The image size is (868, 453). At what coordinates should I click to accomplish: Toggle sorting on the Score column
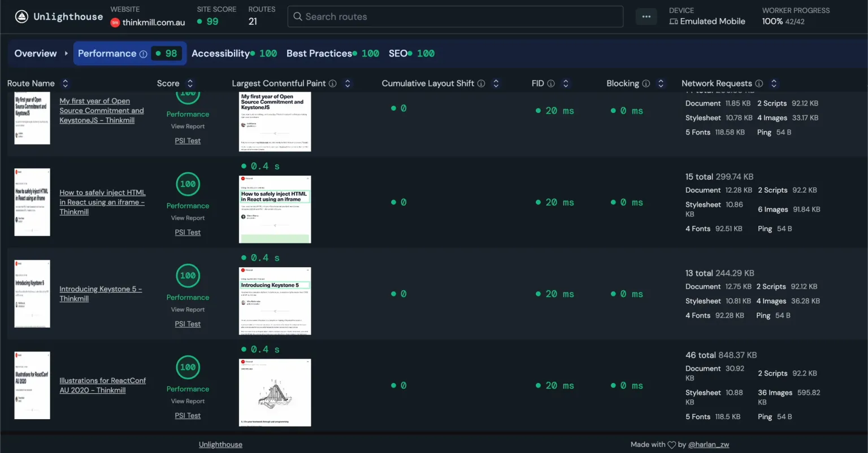coord(190,84)
